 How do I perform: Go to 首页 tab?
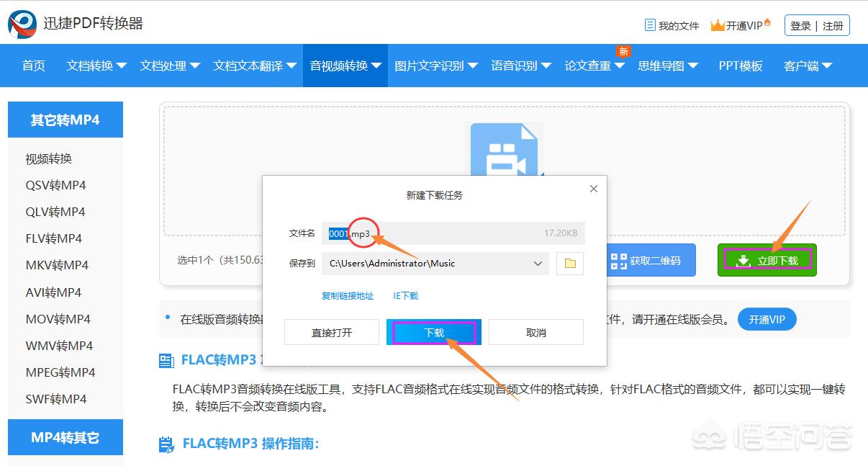click(34, 66)
